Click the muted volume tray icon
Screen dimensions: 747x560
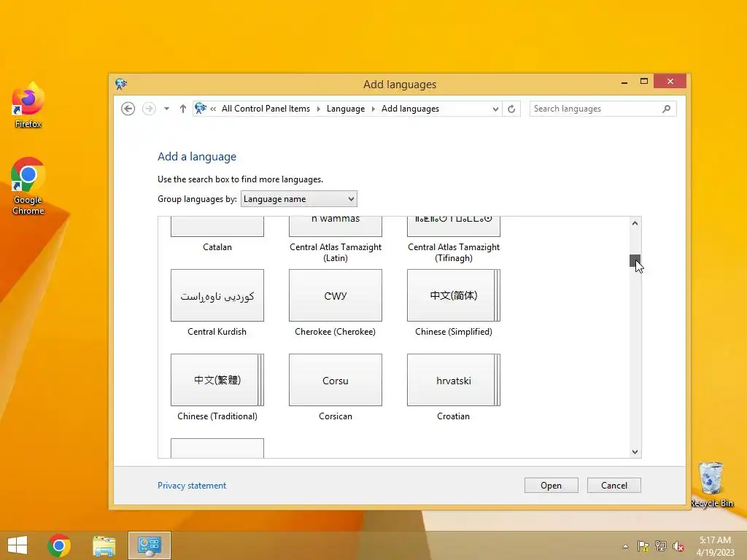[x=678, y=546]
